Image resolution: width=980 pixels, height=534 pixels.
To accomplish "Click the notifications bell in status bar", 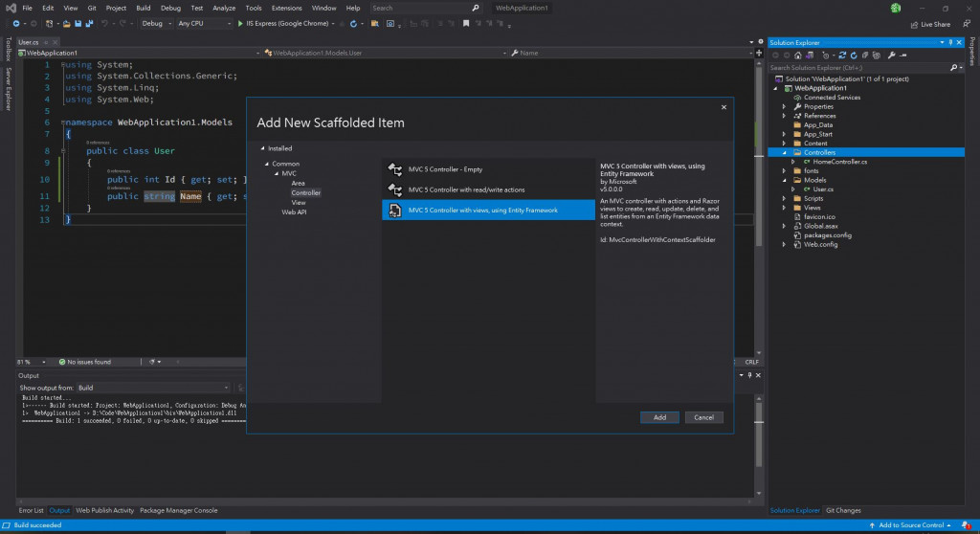I will coord(967,525).
